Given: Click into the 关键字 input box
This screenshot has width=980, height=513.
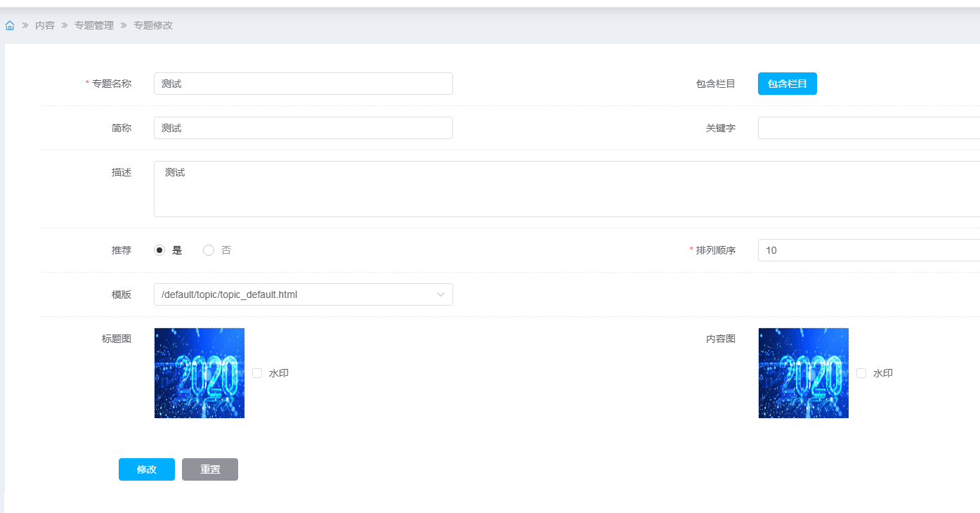Looking at the screenshot, I should click(868, 128).
